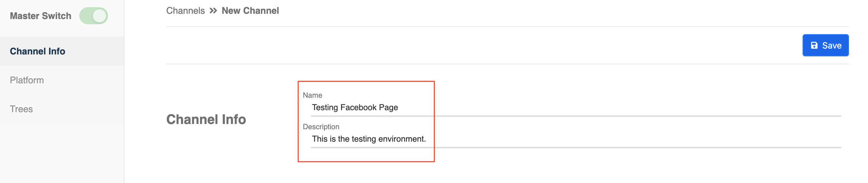Click the Master Switch text label
Viewport: 868px width, 183px height.
click(41, 16)
